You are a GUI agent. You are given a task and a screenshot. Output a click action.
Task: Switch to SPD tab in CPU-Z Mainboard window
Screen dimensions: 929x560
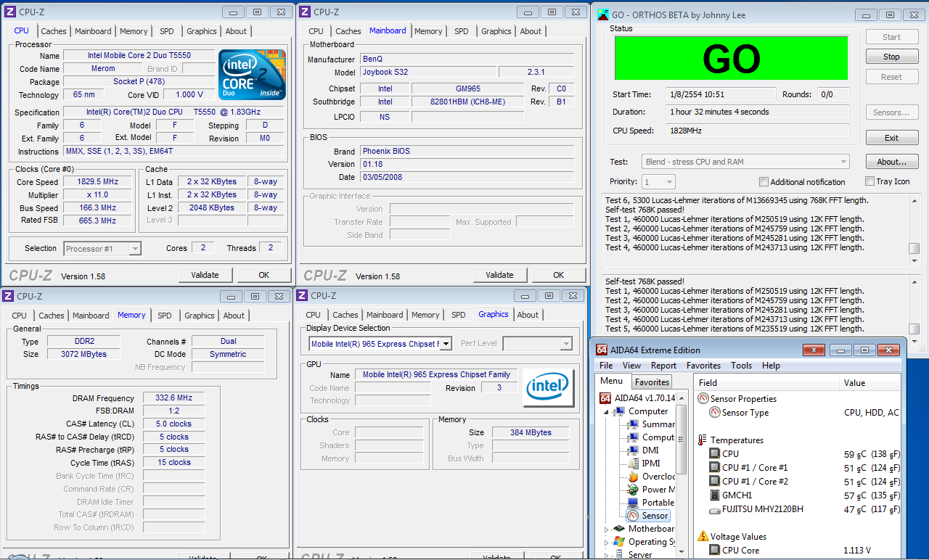coord(462,31)
